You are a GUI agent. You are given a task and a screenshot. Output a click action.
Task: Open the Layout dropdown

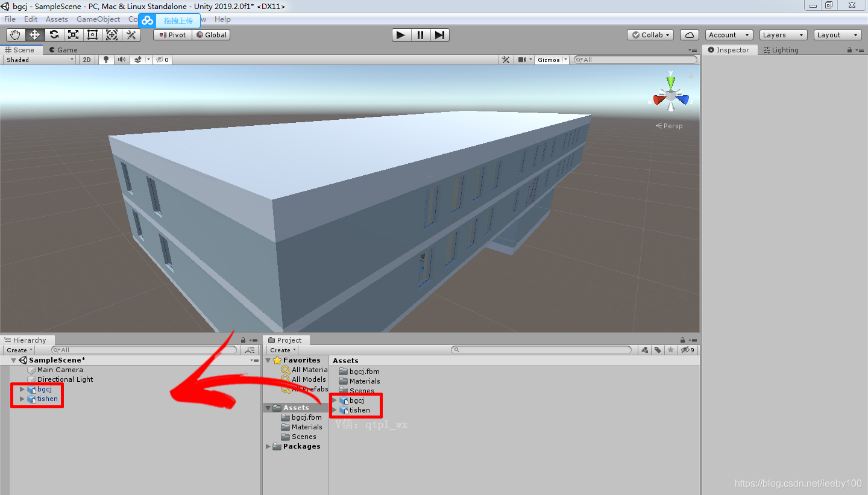tap(837, 35)
